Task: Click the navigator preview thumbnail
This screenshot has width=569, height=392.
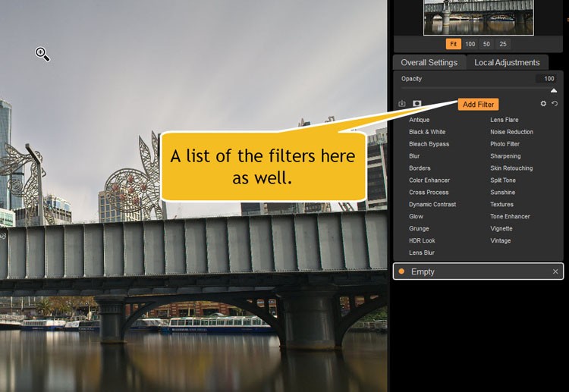Action: (478, 17)
